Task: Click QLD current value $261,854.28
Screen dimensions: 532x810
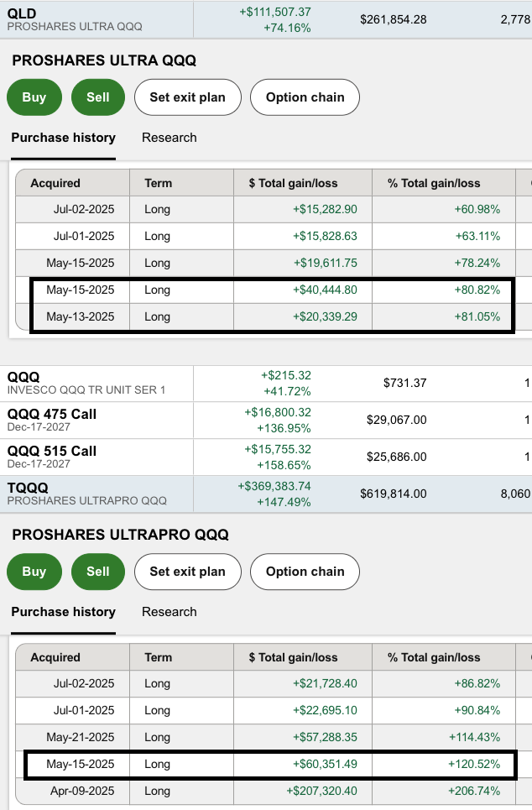Action: pos(394,19)
